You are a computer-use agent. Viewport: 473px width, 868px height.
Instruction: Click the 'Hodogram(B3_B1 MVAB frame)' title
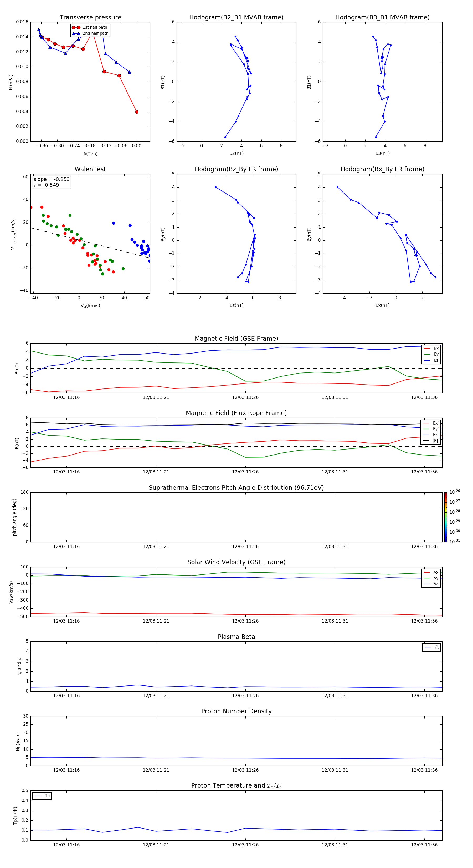click(382, 18)
